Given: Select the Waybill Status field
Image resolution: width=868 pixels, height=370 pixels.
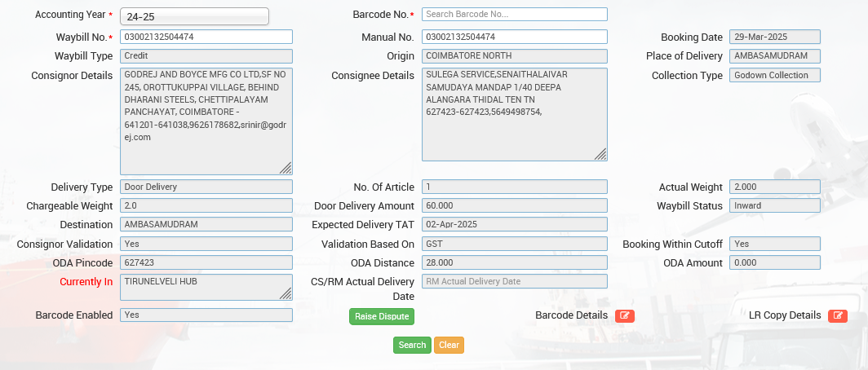Looking at the screenshot, I should [774, 205].
